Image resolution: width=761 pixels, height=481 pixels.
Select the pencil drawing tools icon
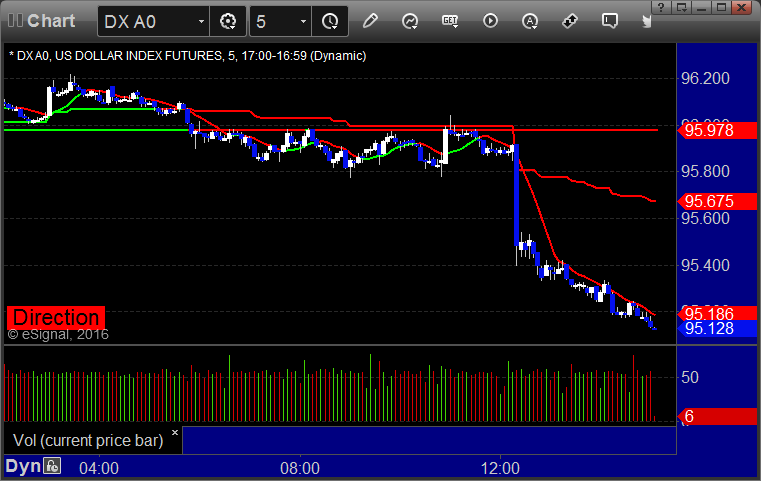(x=370, y=21)
